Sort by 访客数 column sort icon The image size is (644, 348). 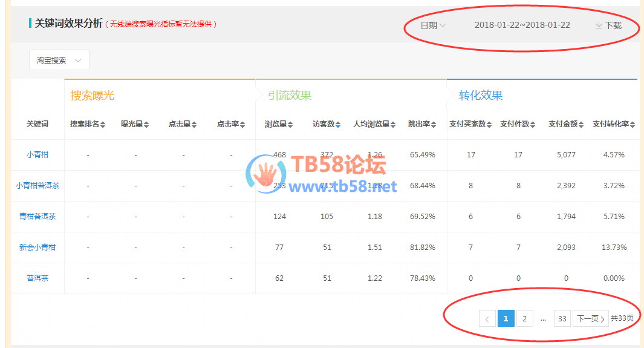[x=339, y=125]
